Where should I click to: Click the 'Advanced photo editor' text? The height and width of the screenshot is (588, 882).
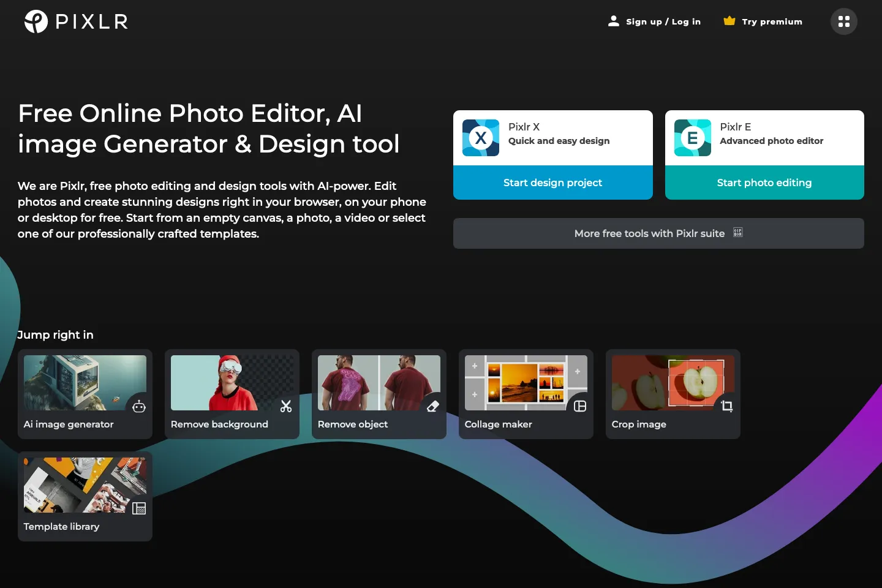772,141
